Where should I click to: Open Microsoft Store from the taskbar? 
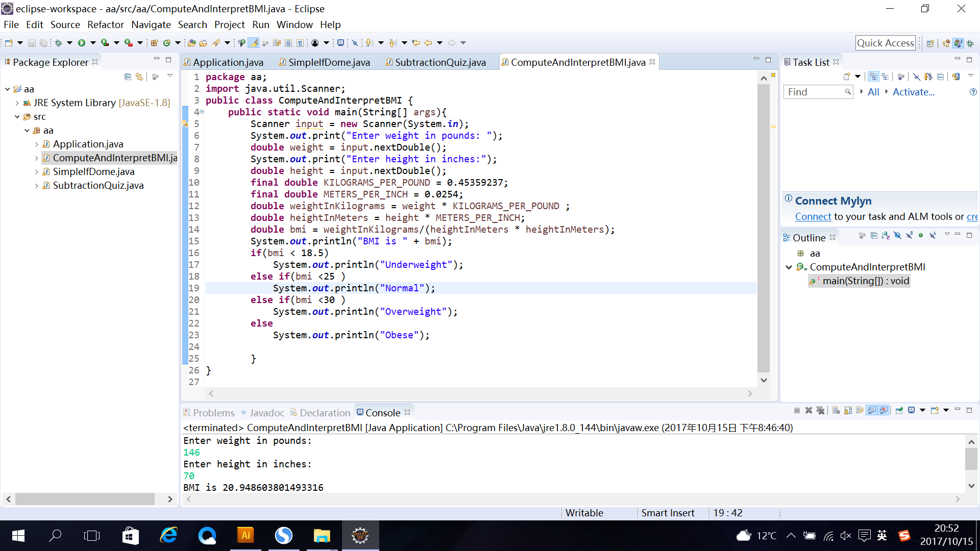coord(131,535)
